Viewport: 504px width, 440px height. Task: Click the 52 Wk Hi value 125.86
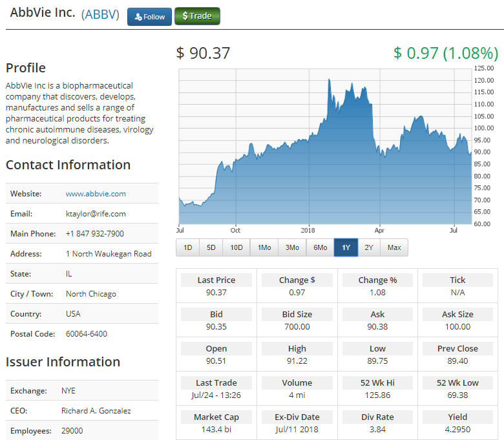377,395
